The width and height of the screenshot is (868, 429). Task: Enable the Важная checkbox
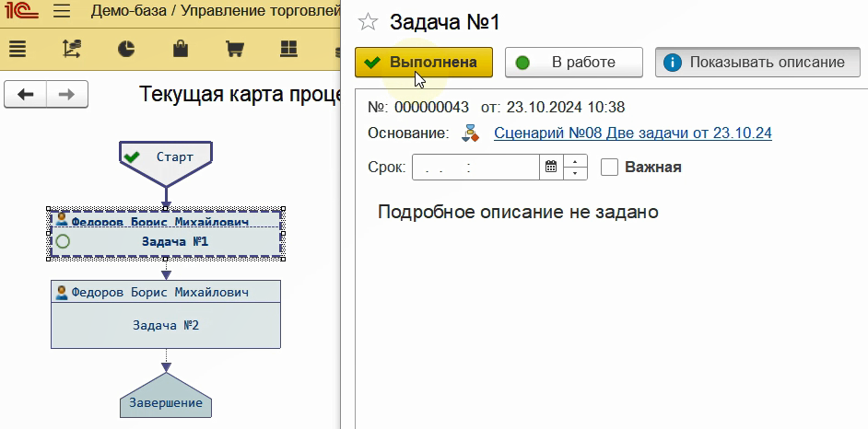pyautogui.click(x=609, y=167)
